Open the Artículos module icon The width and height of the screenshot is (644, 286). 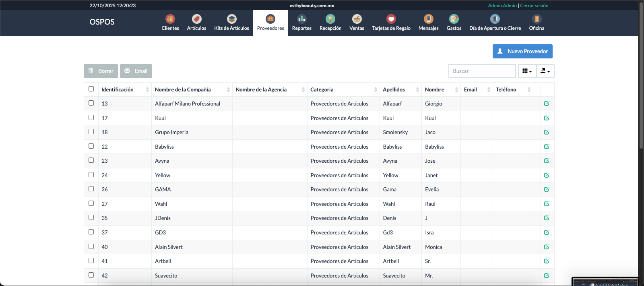[196, 19]
